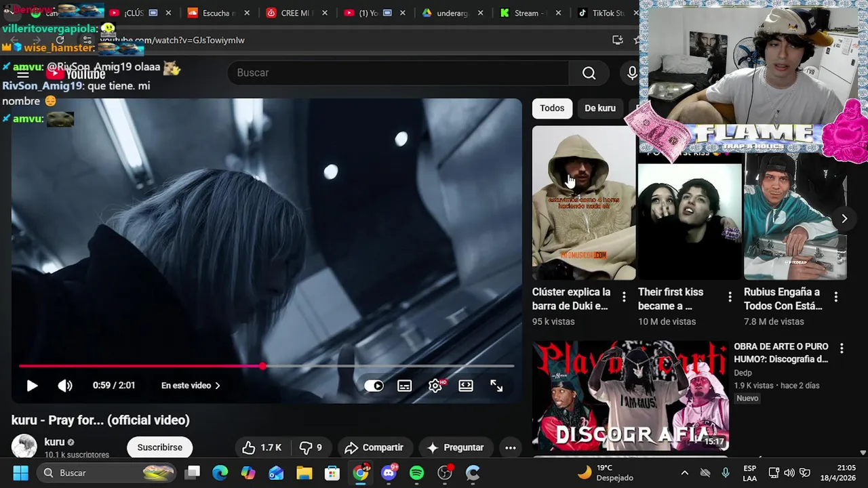The height and width of the screenshot is (488, 868).
Task: Start voice search with the microphone icon
Action: point(632,73)
